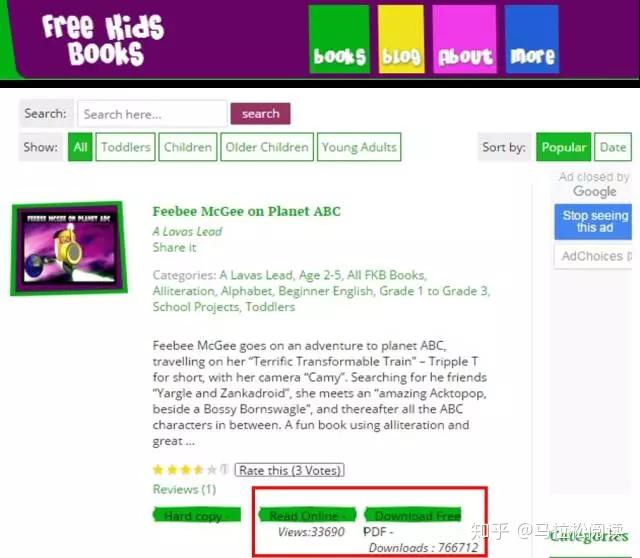Select the All filter toggle

click(x=80, y=147)
